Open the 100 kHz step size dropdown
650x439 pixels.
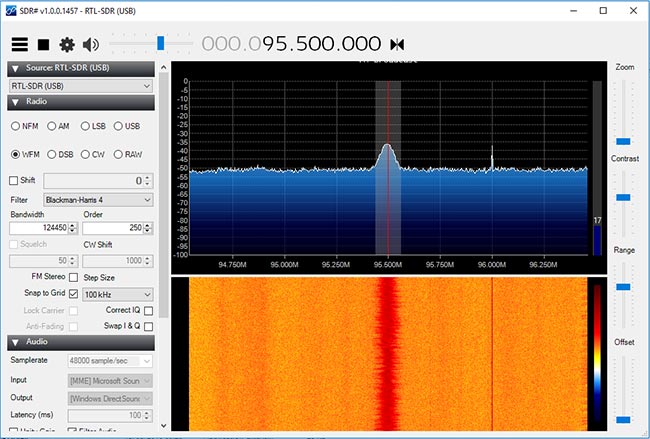click(117, 294)
